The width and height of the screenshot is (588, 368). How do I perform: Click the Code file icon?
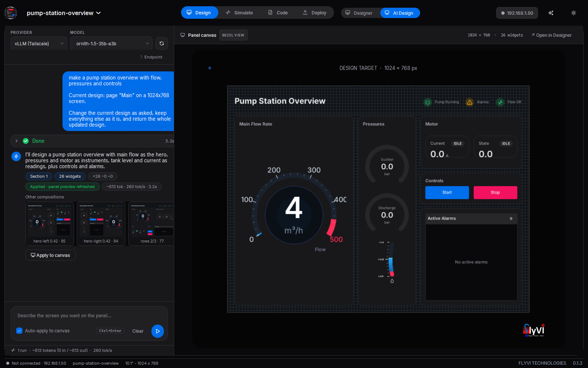(270, 13)
